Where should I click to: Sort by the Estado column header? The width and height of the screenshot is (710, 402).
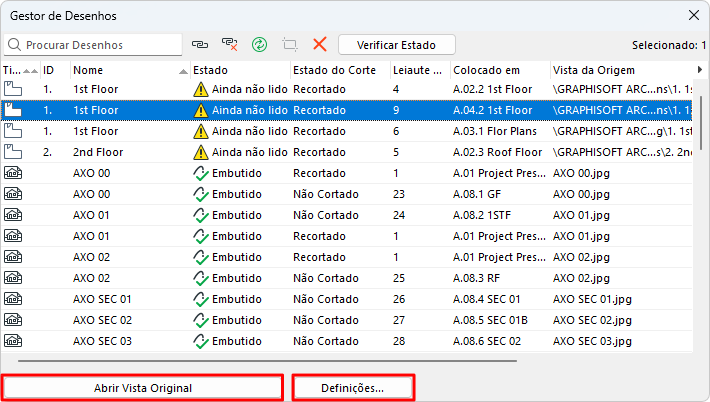pyautogui.click(x=240, y=70)
